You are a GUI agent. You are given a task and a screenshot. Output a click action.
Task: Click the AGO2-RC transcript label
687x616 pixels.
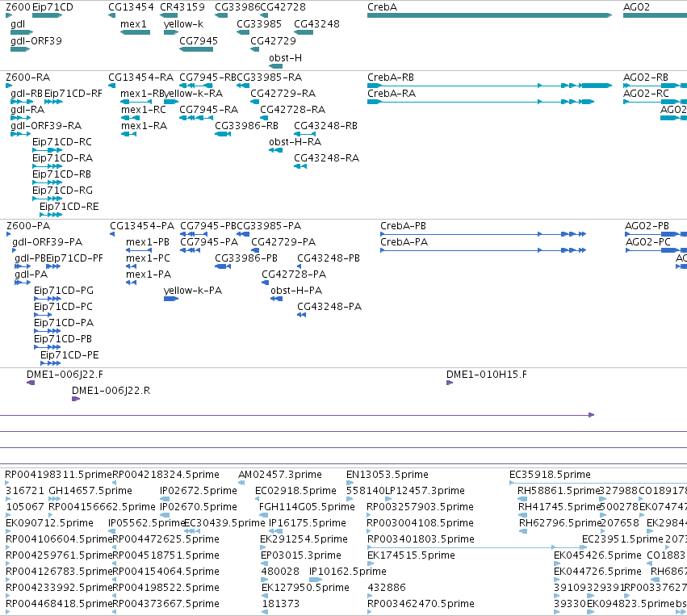point(646,94)
